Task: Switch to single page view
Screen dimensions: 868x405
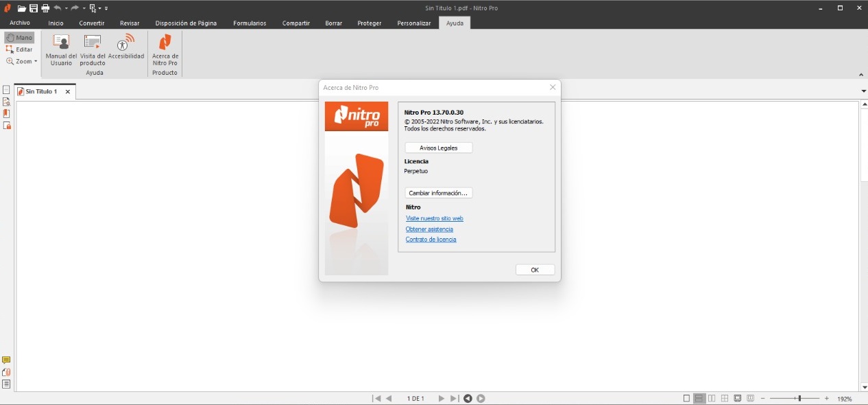Action: (687, 398)
